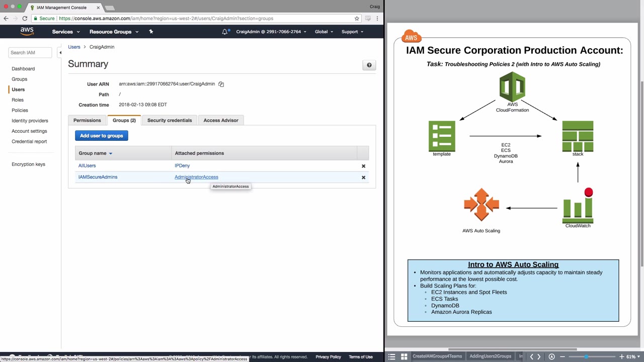Open the diagram's list view icon

[x=392, y=357]
